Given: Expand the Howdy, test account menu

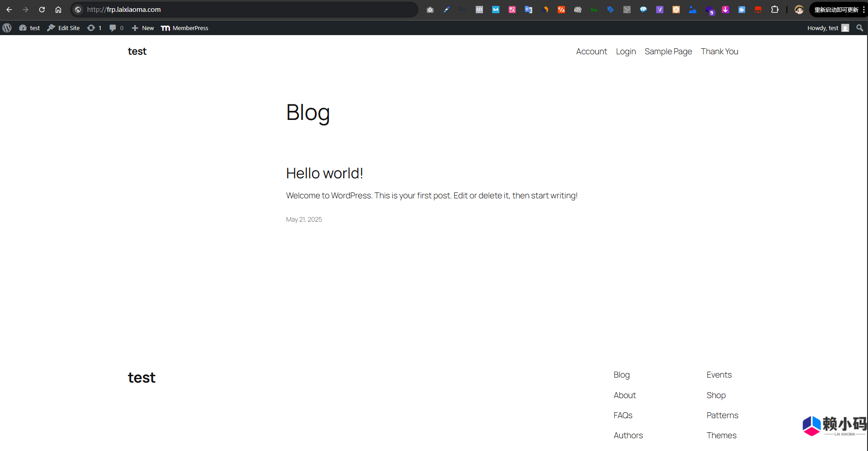Looking at the screenshot, I should tap(827, 28).
